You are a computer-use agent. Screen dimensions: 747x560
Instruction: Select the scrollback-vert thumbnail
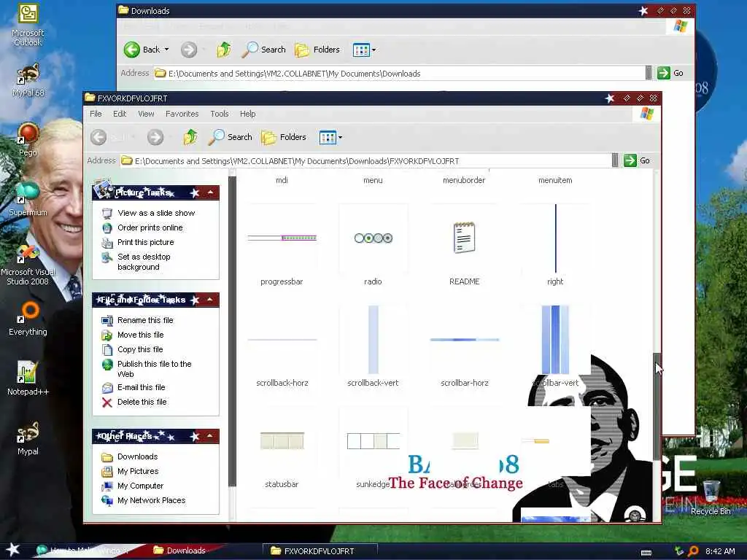pyautogui.click(x=373, y=340)
